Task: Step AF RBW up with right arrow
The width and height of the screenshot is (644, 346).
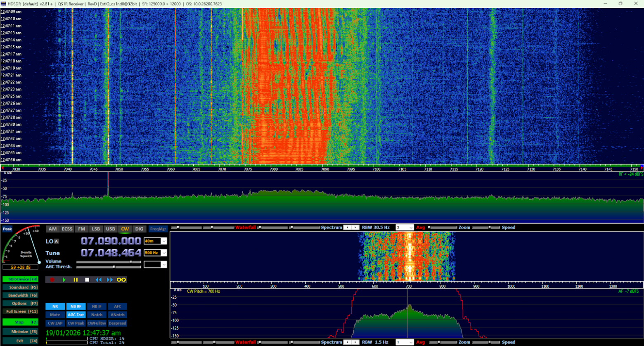Action: pyautogui.click(x=355, y=342)
